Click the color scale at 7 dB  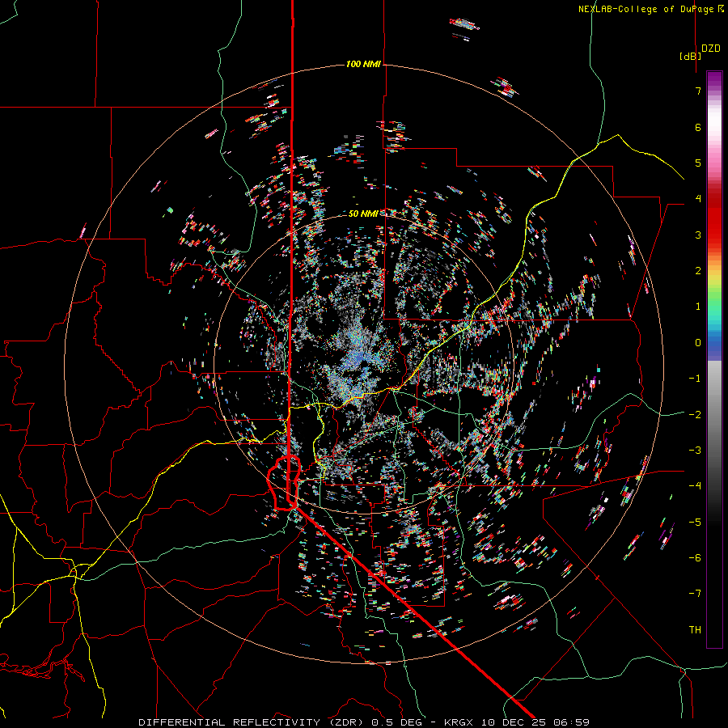point(714,91)
